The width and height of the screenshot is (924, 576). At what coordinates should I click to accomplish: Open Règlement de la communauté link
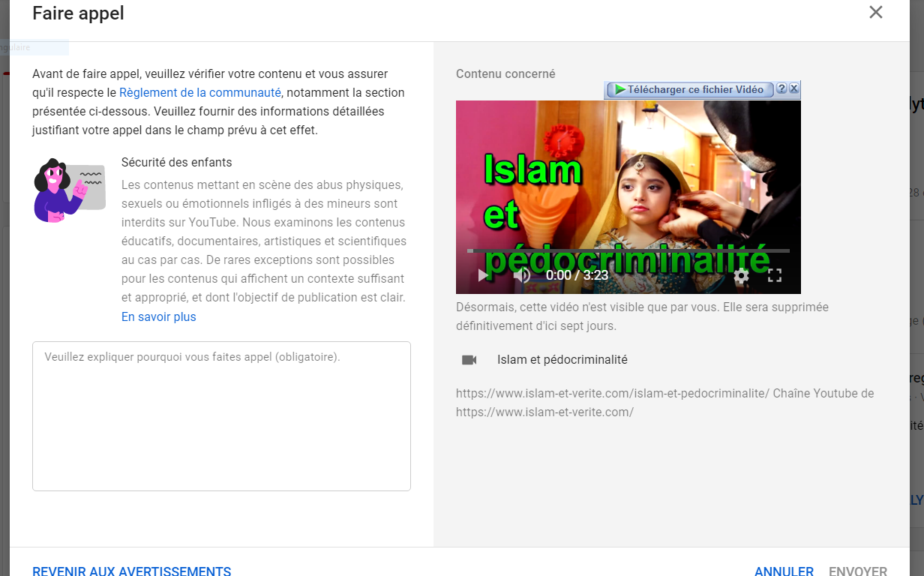coord(200,92)
